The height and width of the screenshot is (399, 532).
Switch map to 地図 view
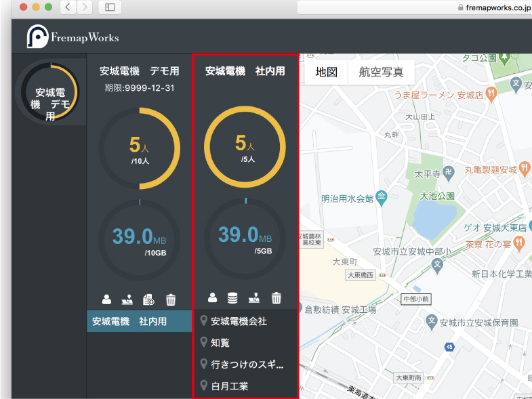pyautogui.click(x=326, y=72)
